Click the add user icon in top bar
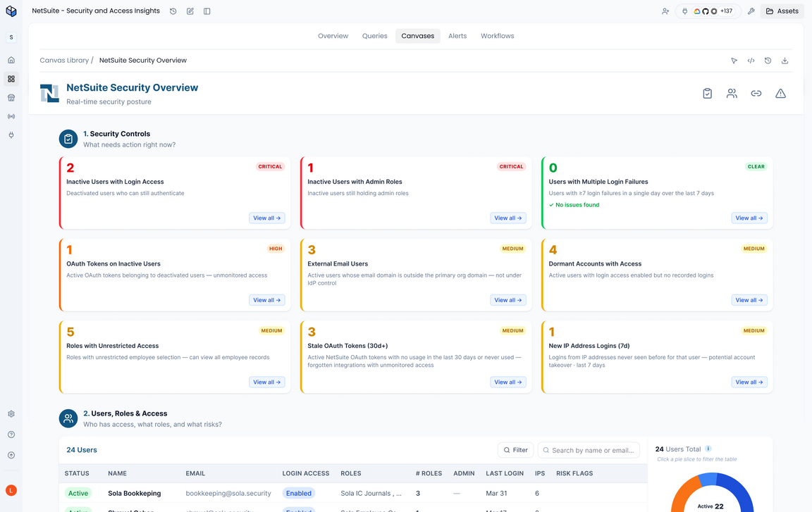Viewport: 812px width, 512px height. click(665, 11)
